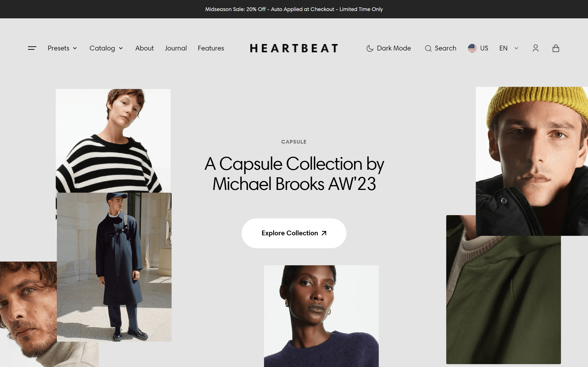This screenshot has height=367, width=588.
Task: Click the US flag icon
Action: click(472, 48)
